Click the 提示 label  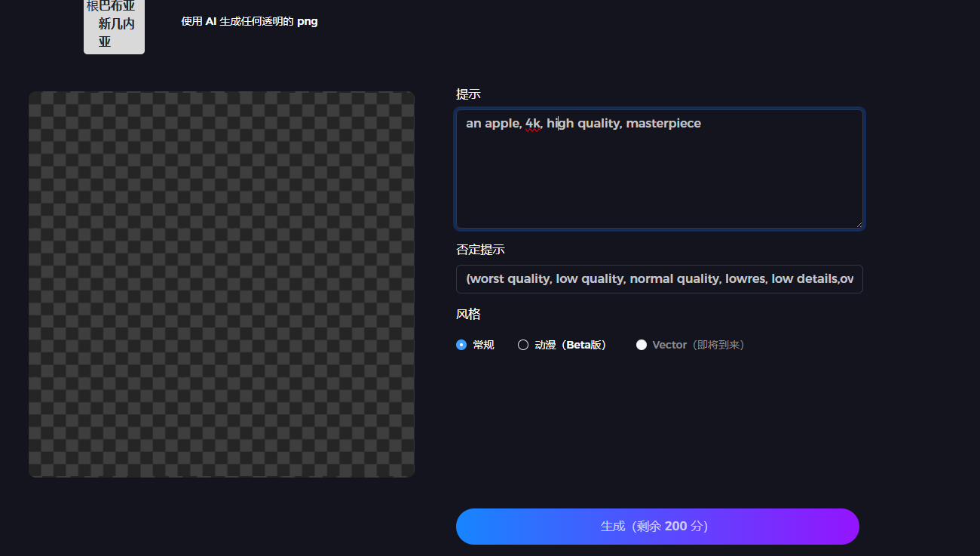point(468,94)
